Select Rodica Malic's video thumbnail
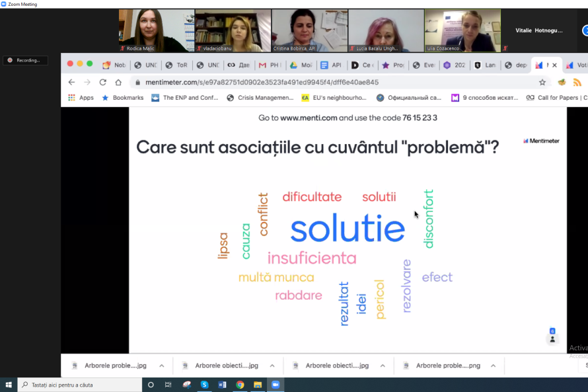The width and height of the screenshot is (588, 392). click(x=156, y=30)
